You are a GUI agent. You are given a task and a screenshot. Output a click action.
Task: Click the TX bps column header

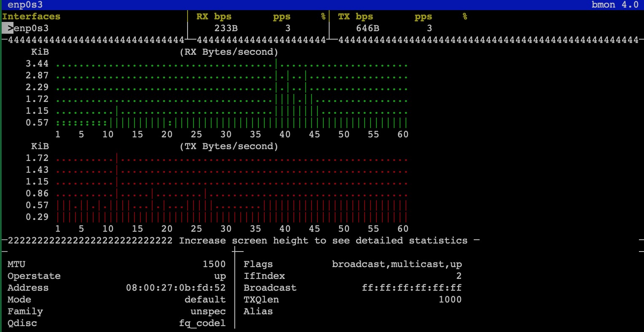click(355, 16)
